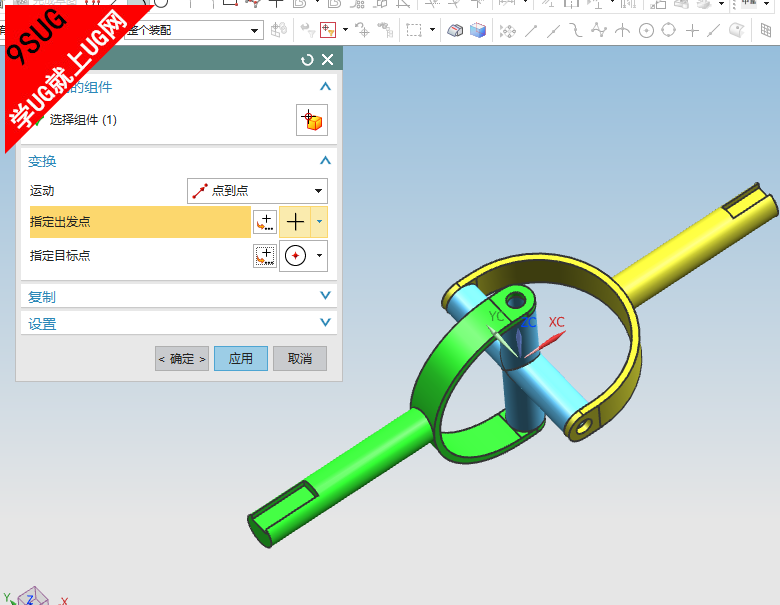Open point type dropdown for 指定出发点
This screenshot has width=780, height=605.
click(319, 222)
